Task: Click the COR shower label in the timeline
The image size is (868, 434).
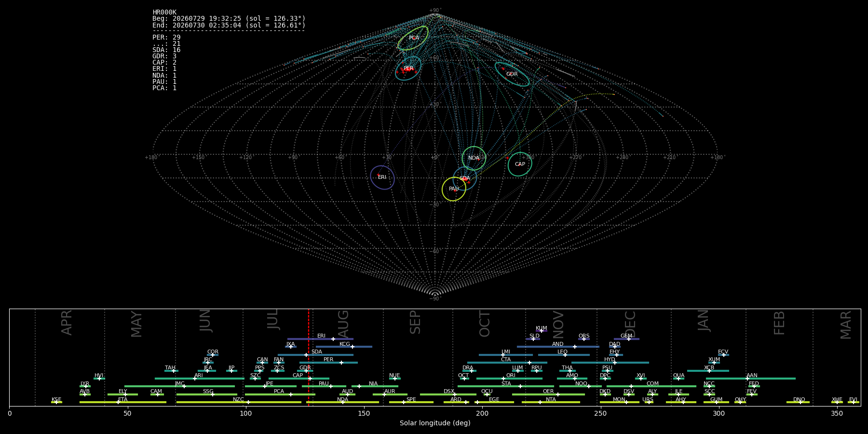Action: pos(213,352)
